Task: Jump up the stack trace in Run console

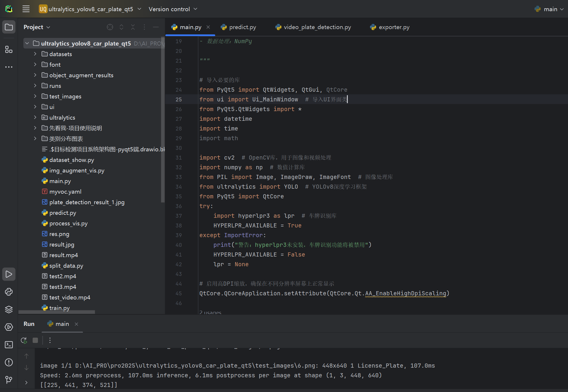Action: coord(26,356)
